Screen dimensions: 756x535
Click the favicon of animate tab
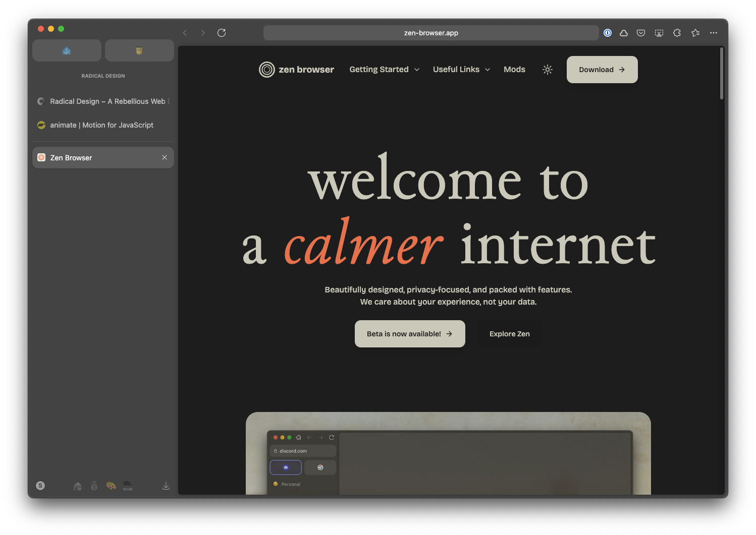41,125
